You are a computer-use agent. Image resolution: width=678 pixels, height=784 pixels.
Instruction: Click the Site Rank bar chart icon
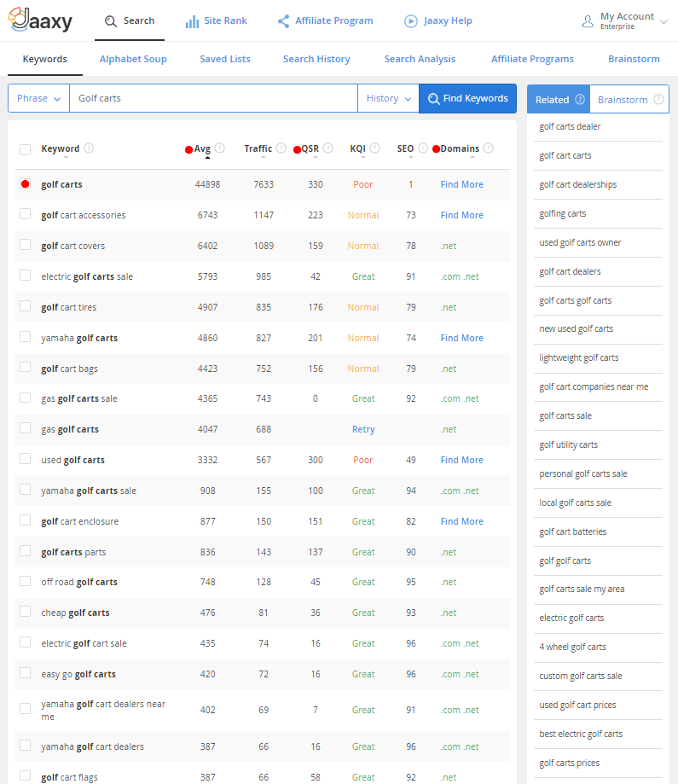pos(192,21)
